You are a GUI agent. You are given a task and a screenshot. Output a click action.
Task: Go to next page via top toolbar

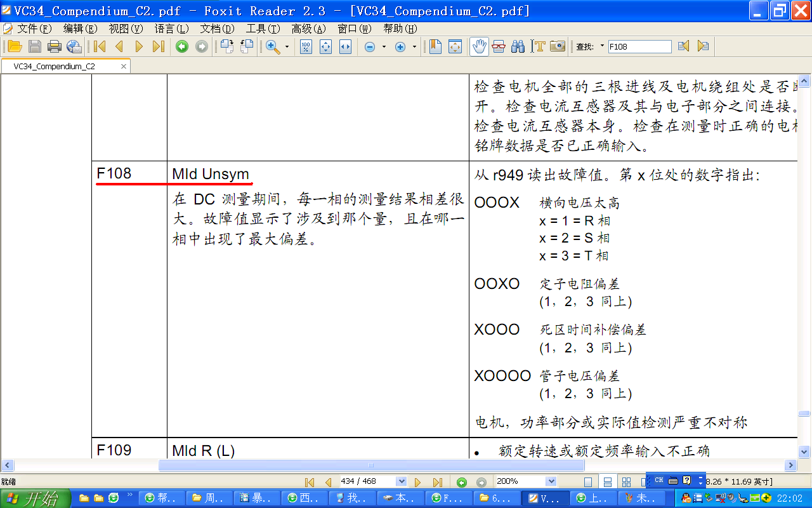pos(139,46)
